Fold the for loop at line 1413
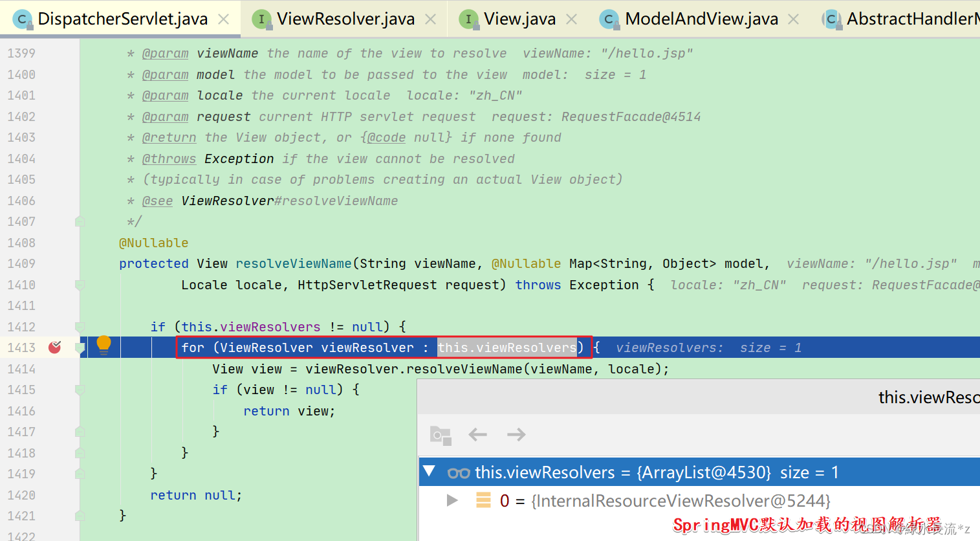980x541 pixels. 80,348
